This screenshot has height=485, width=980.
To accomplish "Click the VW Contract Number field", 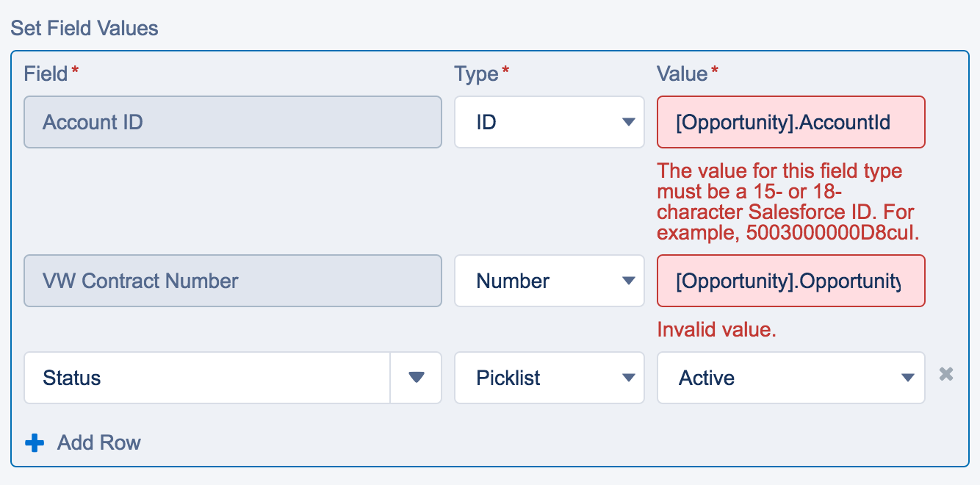I will pos(232,281).
